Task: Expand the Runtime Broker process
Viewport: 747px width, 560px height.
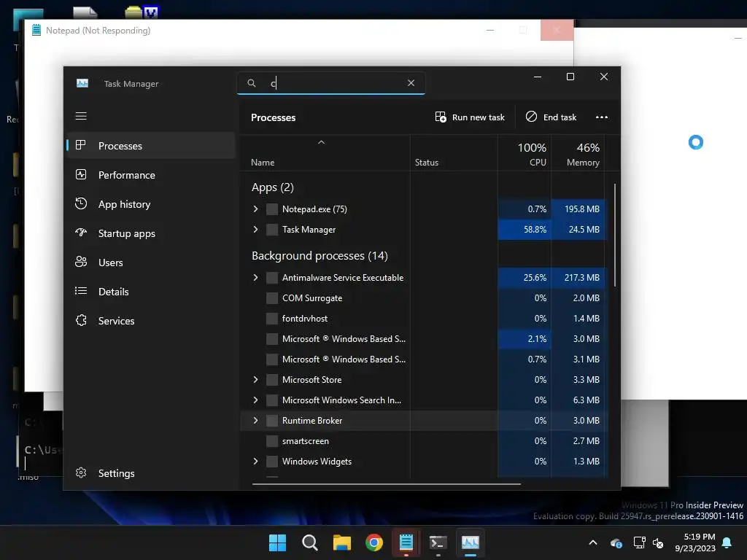Action: [256, 421]
